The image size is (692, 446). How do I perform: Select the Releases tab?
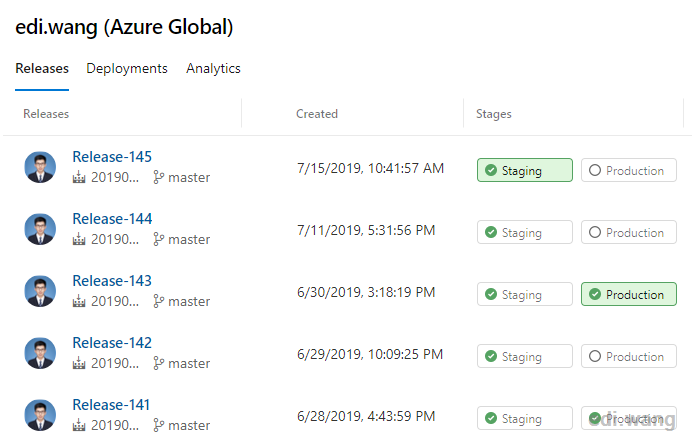42,68
